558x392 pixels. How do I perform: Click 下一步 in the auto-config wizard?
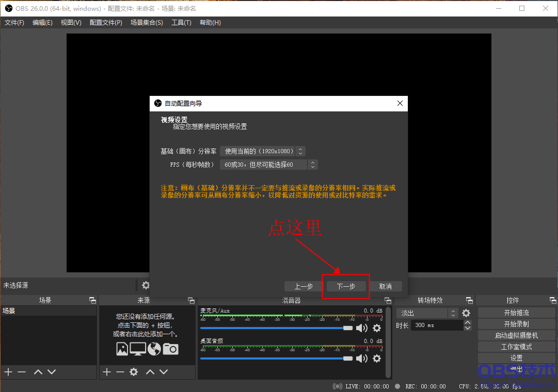pyautogui.click(x=346, y=286)
